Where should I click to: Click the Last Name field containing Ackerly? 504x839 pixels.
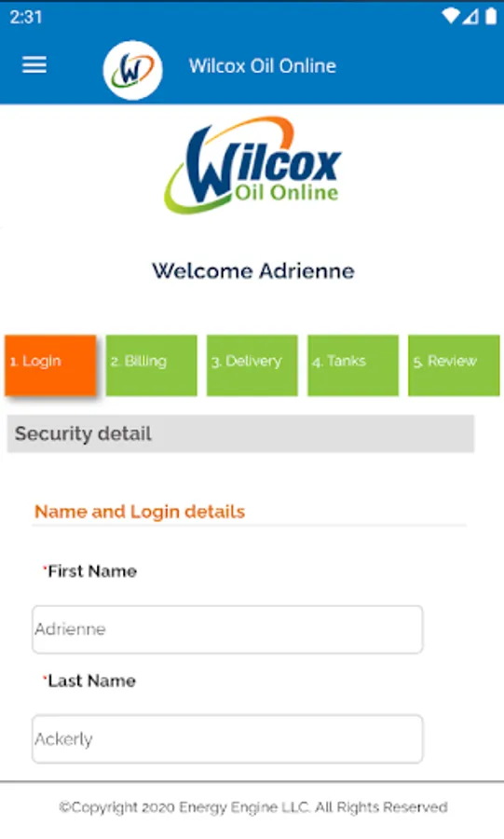tap(227, 739)
